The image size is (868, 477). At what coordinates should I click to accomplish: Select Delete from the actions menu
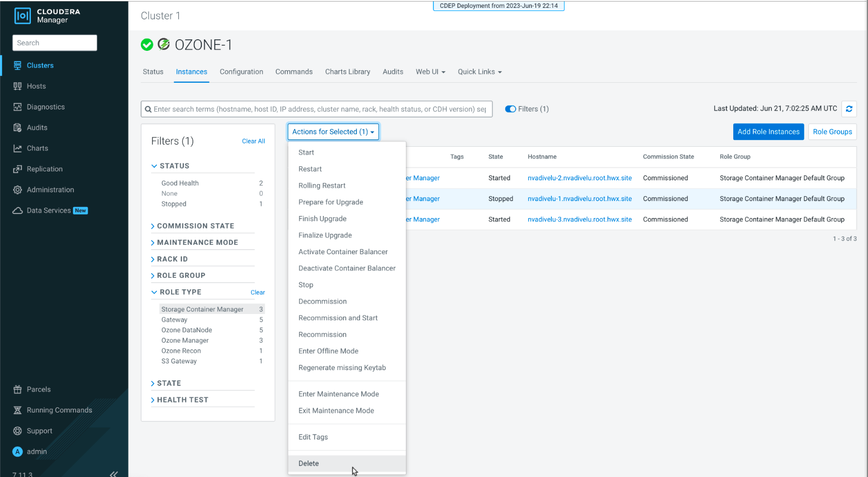[x=309, y=463]
